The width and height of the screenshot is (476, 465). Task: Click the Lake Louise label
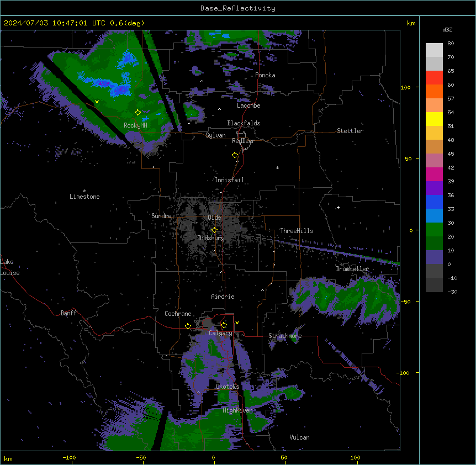10,267
